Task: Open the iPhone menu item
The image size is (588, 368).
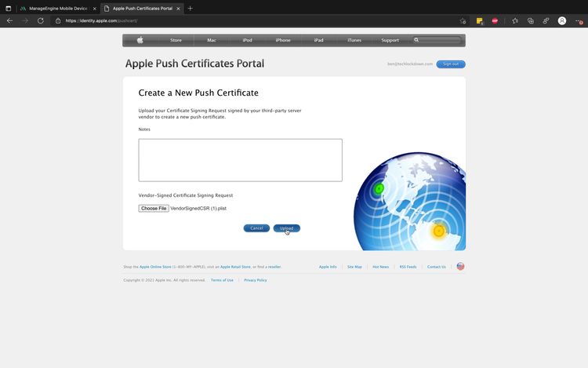Action: [x=283, y=40]
